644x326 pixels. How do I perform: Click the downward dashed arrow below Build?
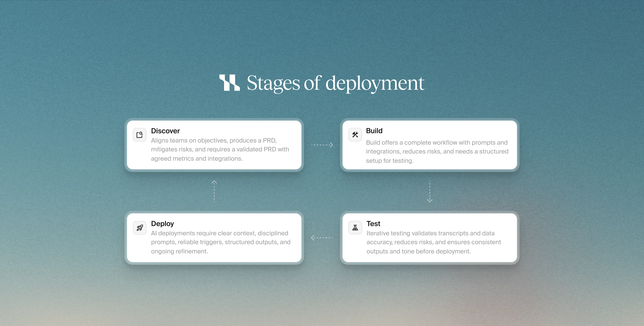tap(429, 192)
